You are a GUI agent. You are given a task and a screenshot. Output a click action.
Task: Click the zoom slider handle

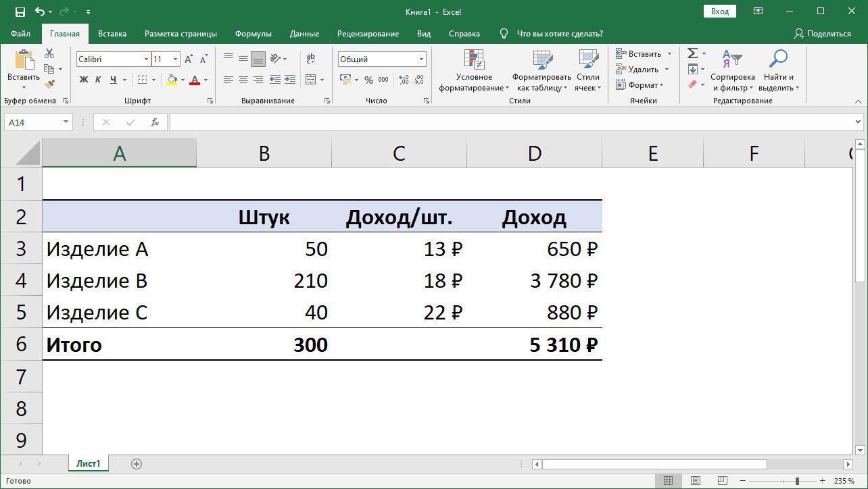click(x=798, y=481)
